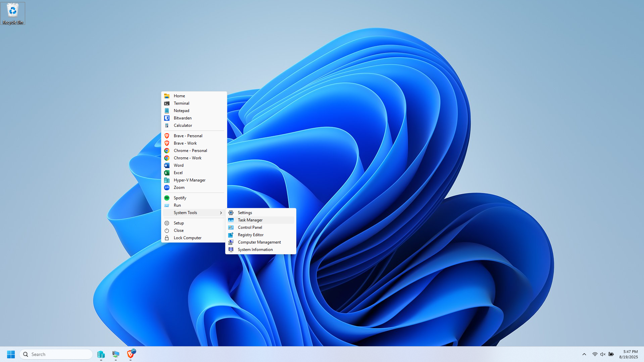Open Setup from the launcher menu
Image resolution: width=644 pixels, height=362 pixels.
[179, 223]
